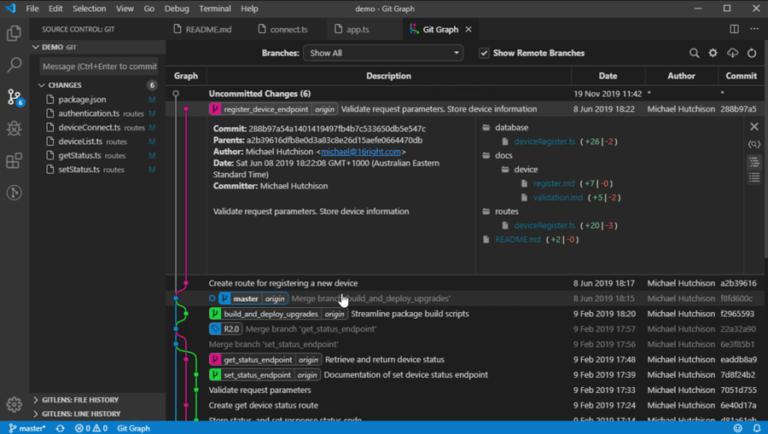This screenshot has height=434, width=768.
Task: Open Source Control view with badge
Action: point(14,97)
